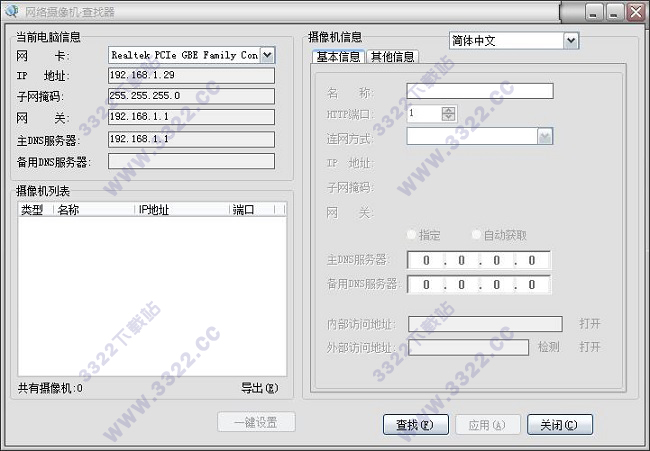Screen dimensions: 650x451
Task: Click the primary DNS server field of the current computer
Action: point(191,139)
